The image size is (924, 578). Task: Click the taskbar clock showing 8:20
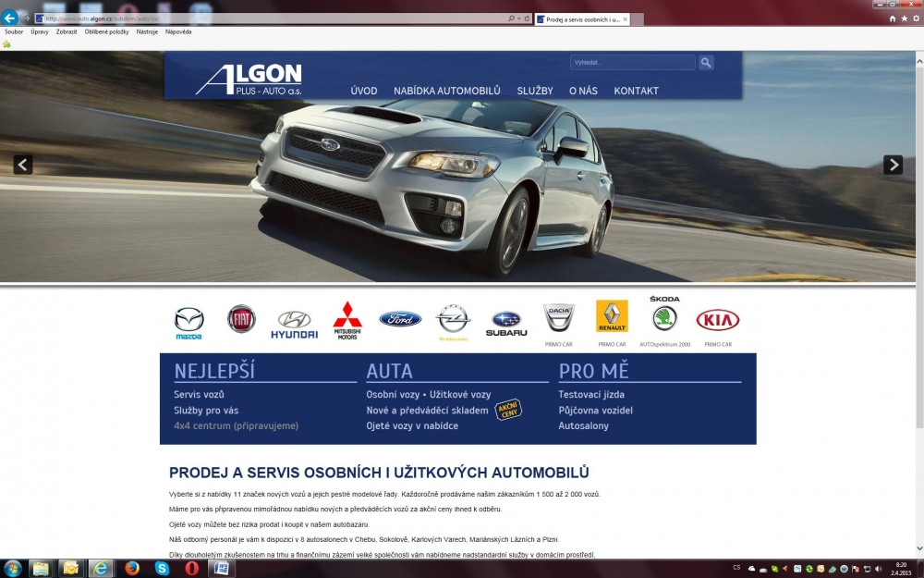pos(901,569)
